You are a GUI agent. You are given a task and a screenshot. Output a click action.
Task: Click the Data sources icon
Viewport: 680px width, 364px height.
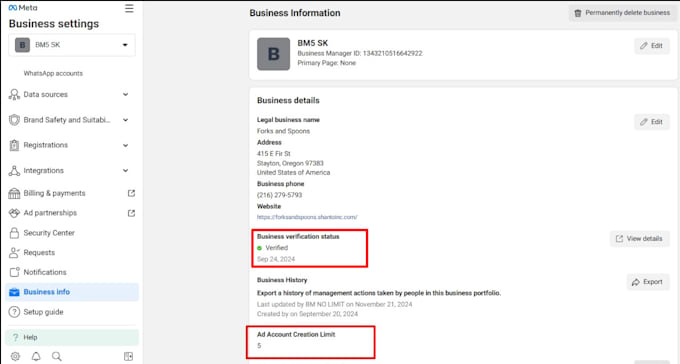(x=14, y=95)
